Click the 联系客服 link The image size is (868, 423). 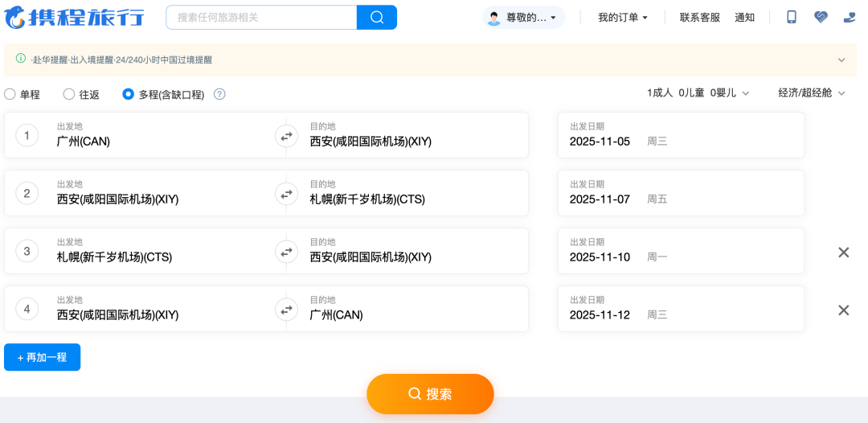pos(700,18)
